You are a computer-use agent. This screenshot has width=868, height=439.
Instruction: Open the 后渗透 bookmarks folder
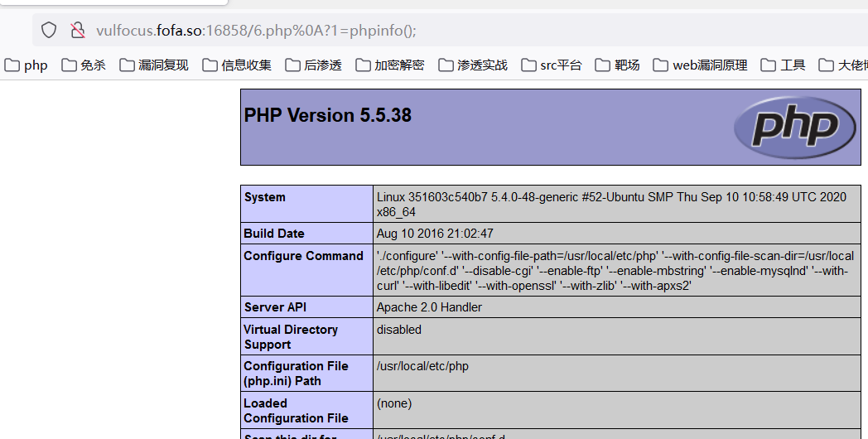pyautogui.click(x=313, y=65)
